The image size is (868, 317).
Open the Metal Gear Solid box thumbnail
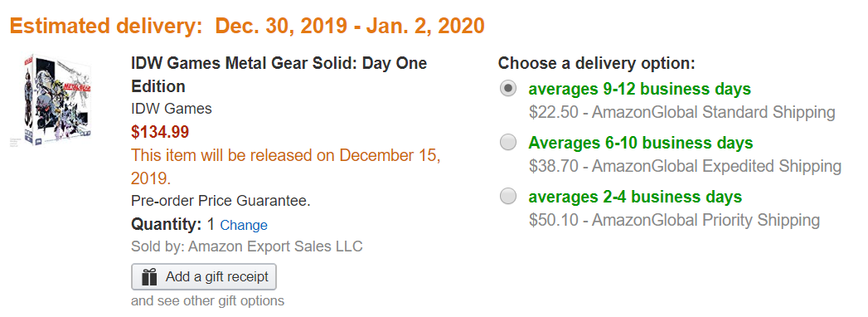click(x=51, y=100)
